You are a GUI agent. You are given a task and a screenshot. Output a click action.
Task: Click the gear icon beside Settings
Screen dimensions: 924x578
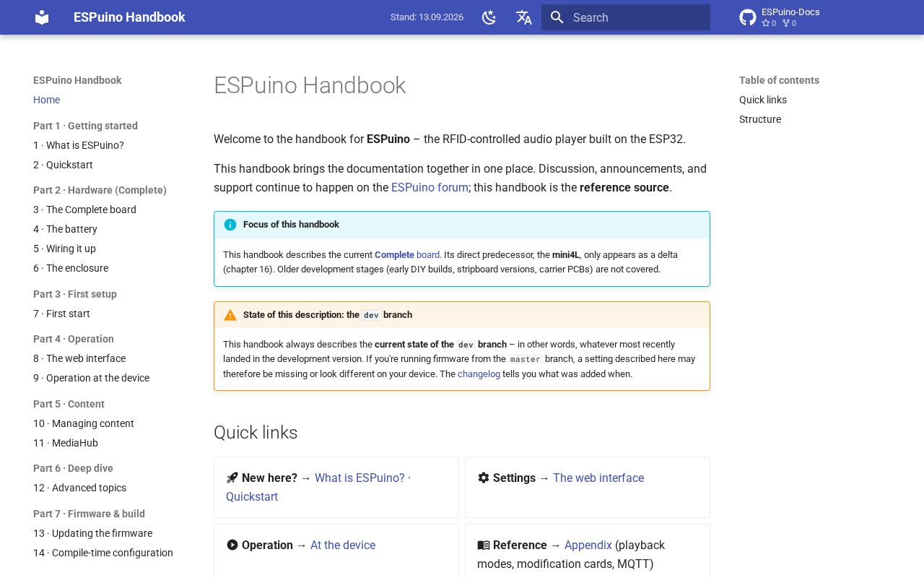point(484,478)
